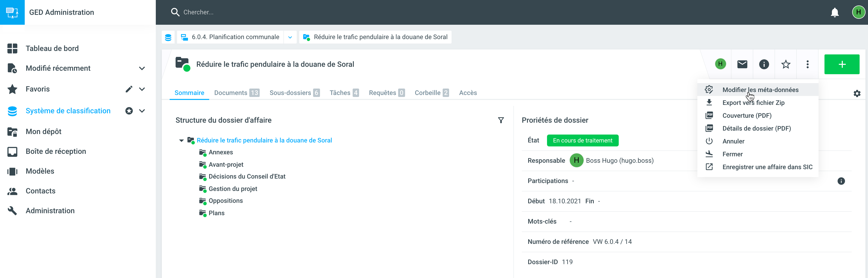
Task: Open the mail envelope icon
Action: pyautogui.click(x=742, y=64)
